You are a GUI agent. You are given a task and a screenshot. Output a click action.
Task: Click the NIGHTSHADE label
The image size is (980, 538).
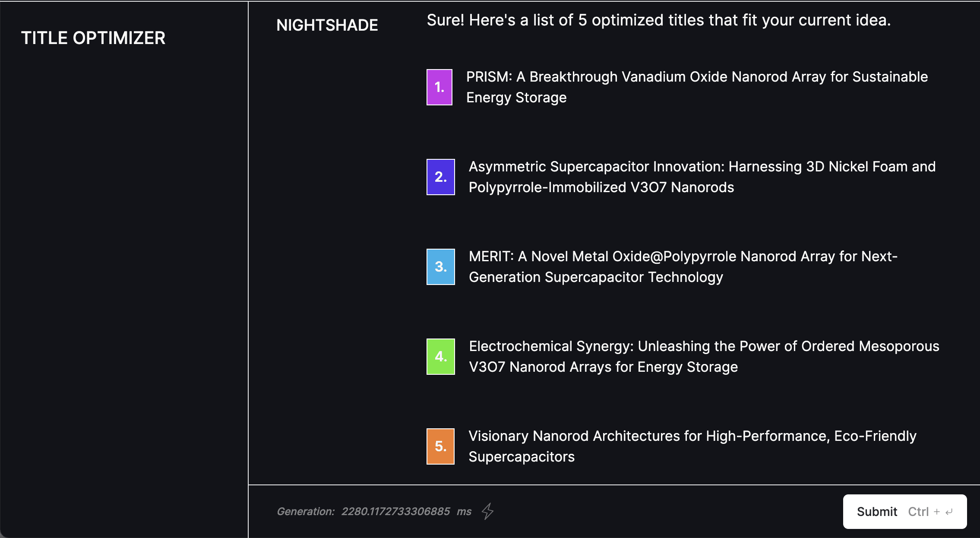tap(327, 25)
